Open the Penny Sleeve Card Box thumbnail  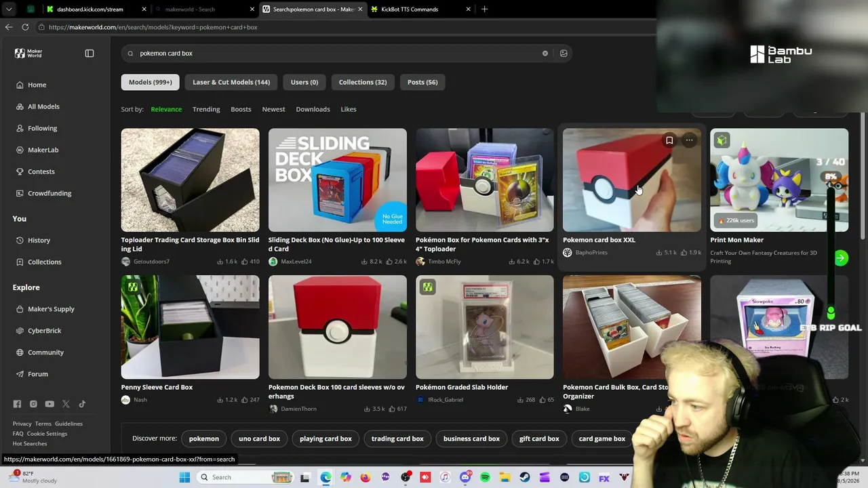tap(191, 327)
